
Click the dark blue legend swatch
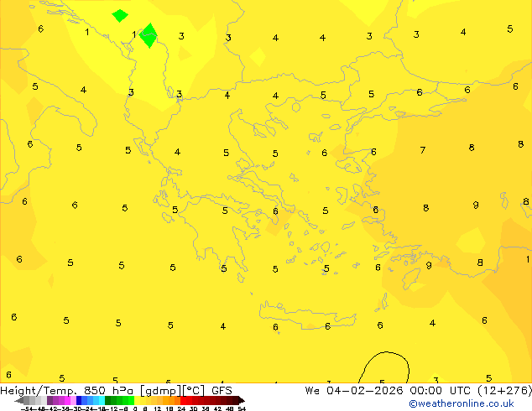(79, 400)
